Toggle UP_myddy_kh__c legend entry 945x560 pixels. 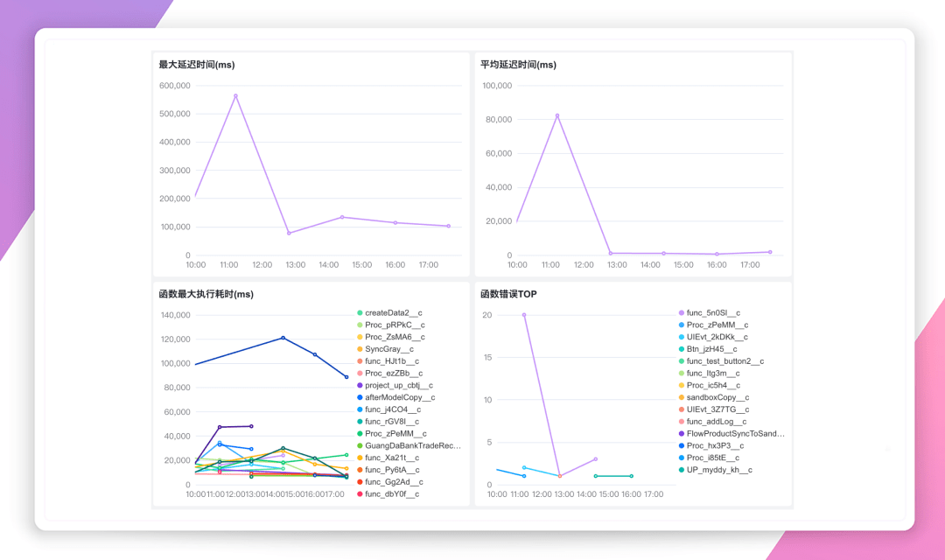[x=718, y=470]
